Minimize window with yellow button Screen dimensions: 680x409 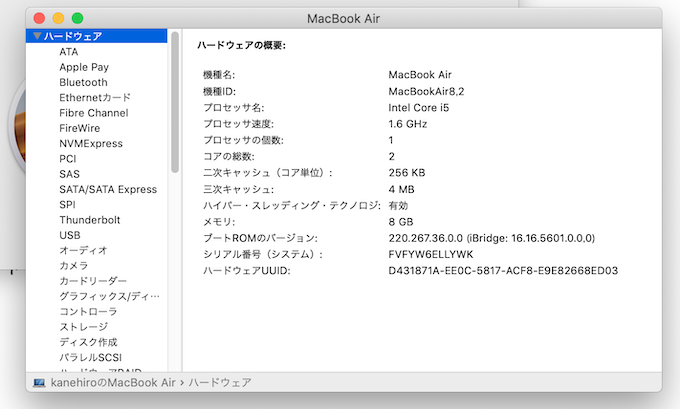59,18
